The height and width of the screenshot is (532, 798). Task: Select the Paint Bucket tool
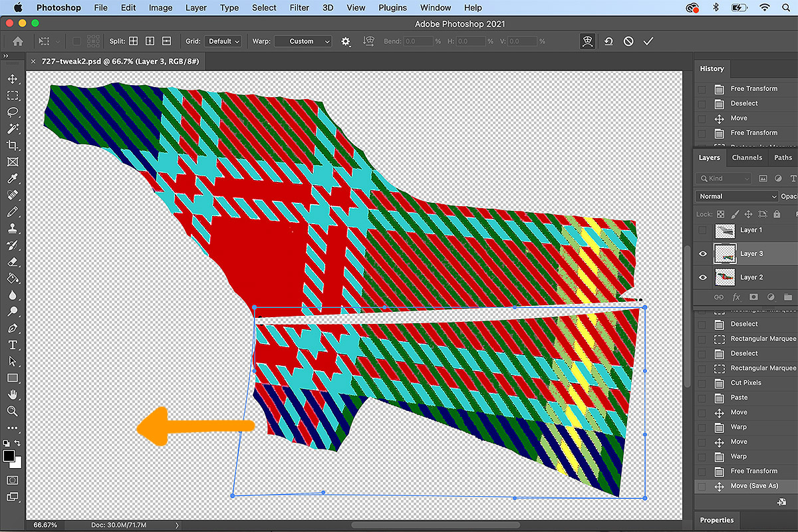pos(13,279)
